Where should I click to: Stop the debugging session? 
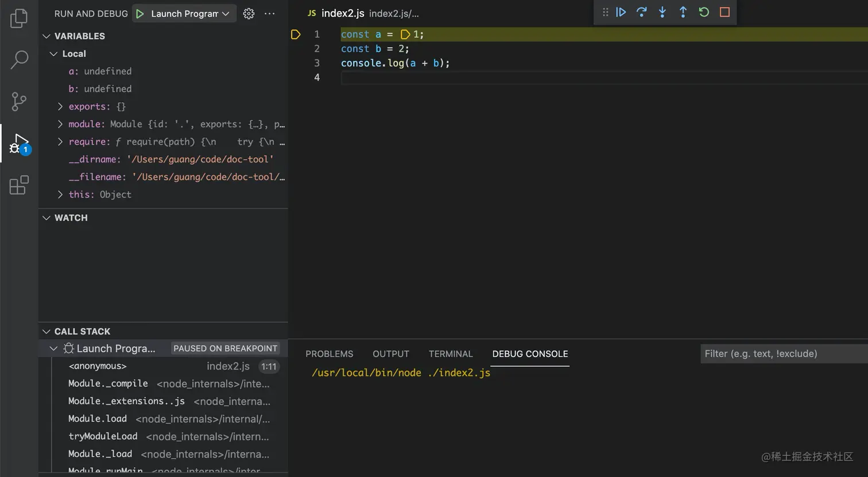point(724,12)
